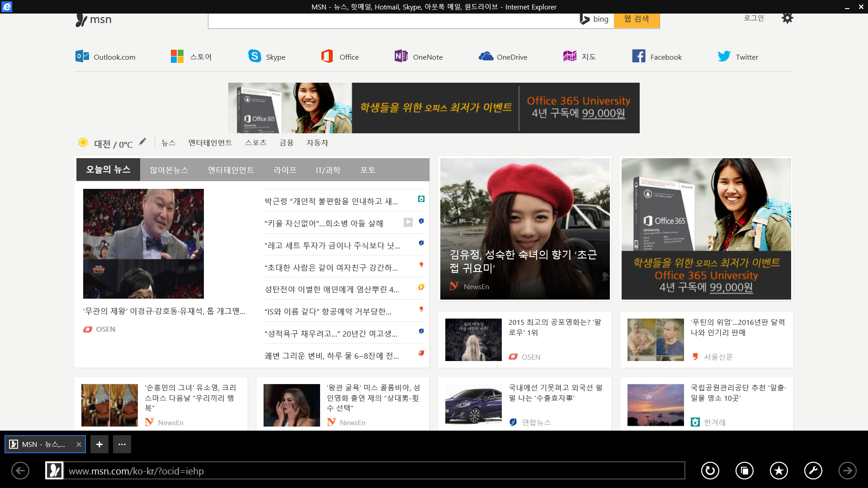Open the settings gear icon on MSN

point(787,18)
